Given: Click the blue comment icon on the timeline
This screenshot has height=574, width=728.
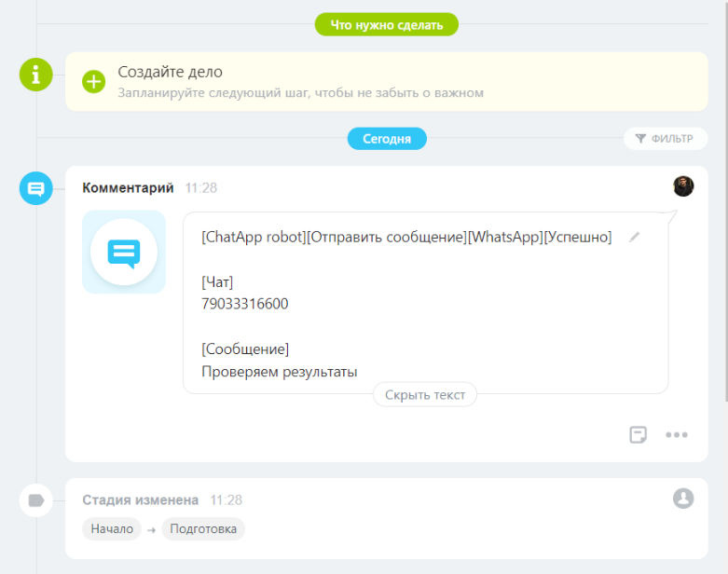Looking at the screenshot, I should (36, 189).
